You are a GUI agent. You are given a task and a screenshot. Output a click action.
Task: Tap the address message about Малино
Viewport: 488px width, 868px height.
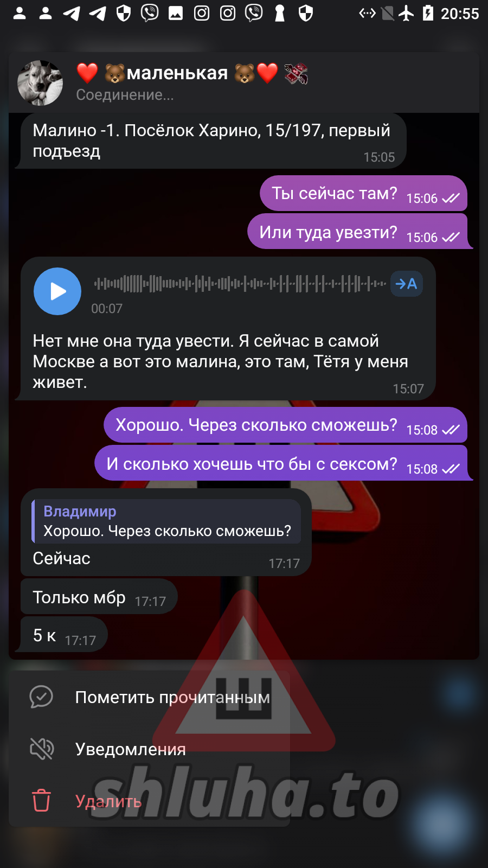213,141
